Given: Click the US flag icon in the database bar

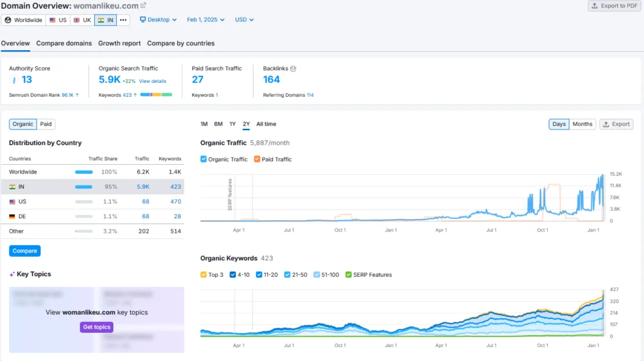Looking at the screenshot, I should point(53,19).
